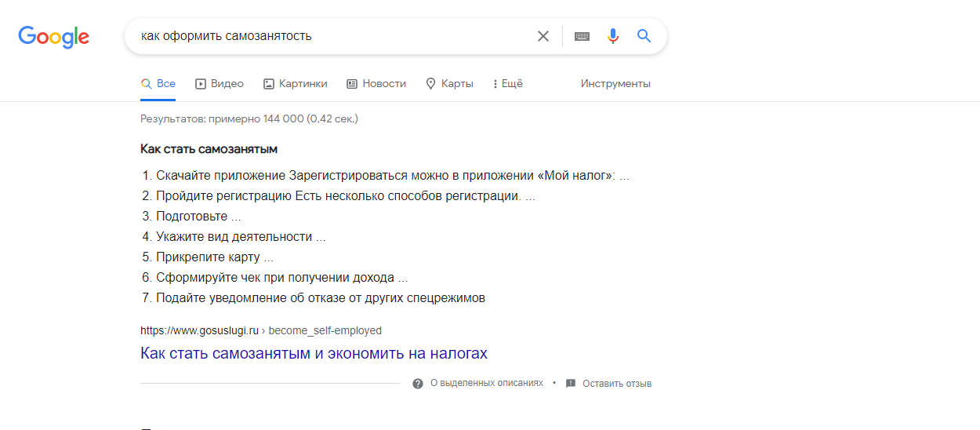This screenshot has height=430, width=980.
Task: Open the on-screen keyboard icon
Action: coord(582,36)
